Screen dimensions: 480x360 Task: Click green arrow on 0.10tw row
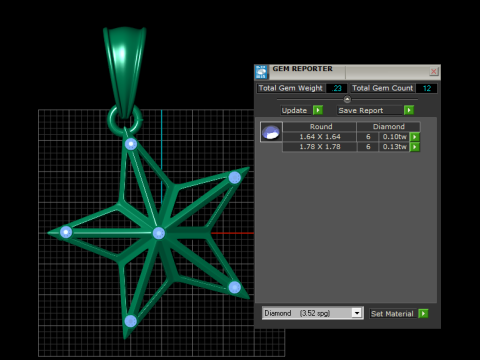415,137
